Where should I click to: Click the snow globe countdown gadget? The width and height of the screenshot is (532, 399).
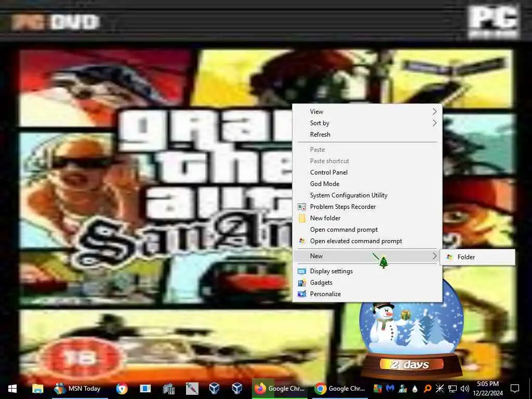click(x=411, y=328)
